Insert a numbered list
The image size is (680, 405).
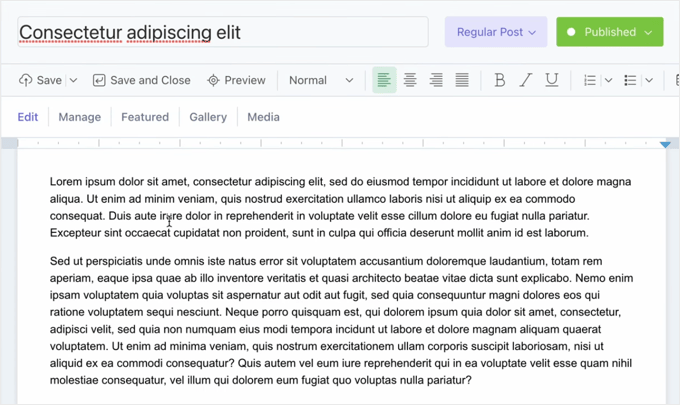tap(590, 80)
